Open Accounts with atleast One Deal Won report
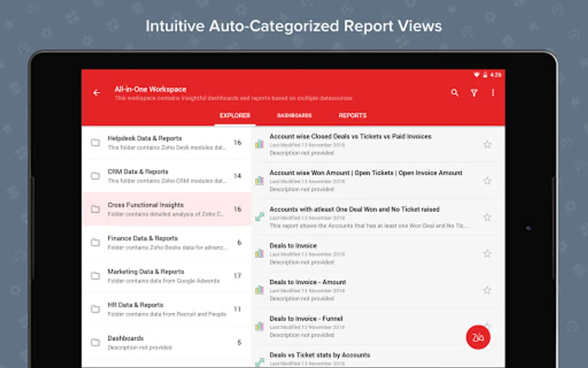Image resolution: width=588 pixels, height=368 pixels. [x=354, y=209]
